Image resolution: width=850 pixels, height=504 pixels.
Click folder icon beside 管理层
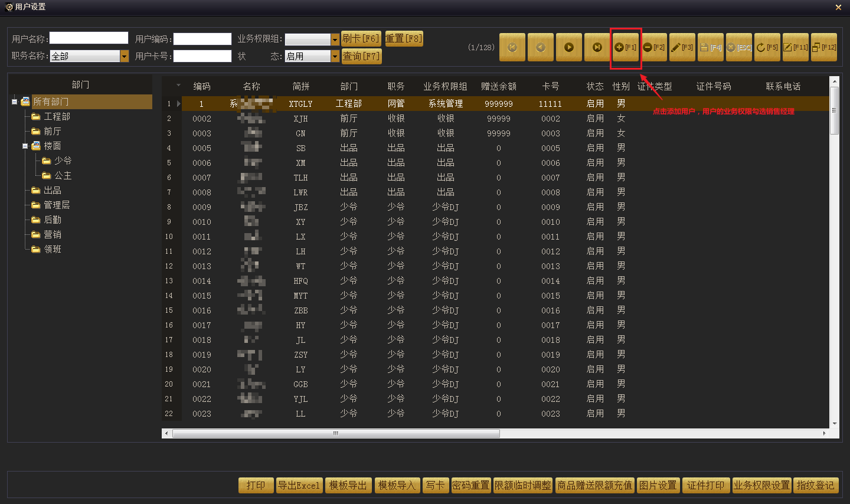pos(36,205)
